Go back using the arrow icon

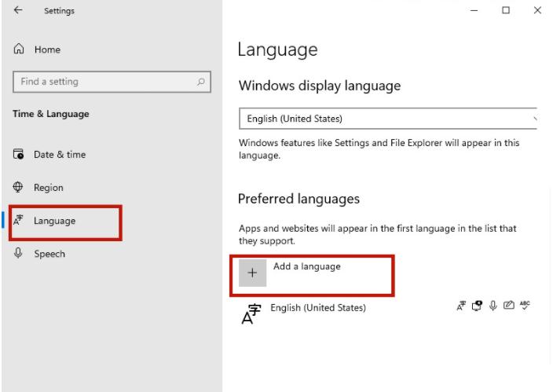[18, 10]
